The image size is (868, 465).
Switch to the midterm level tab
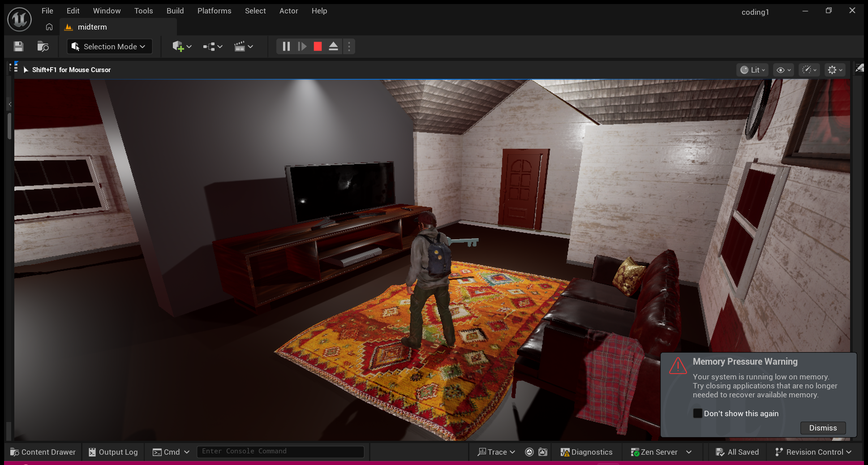118,27
